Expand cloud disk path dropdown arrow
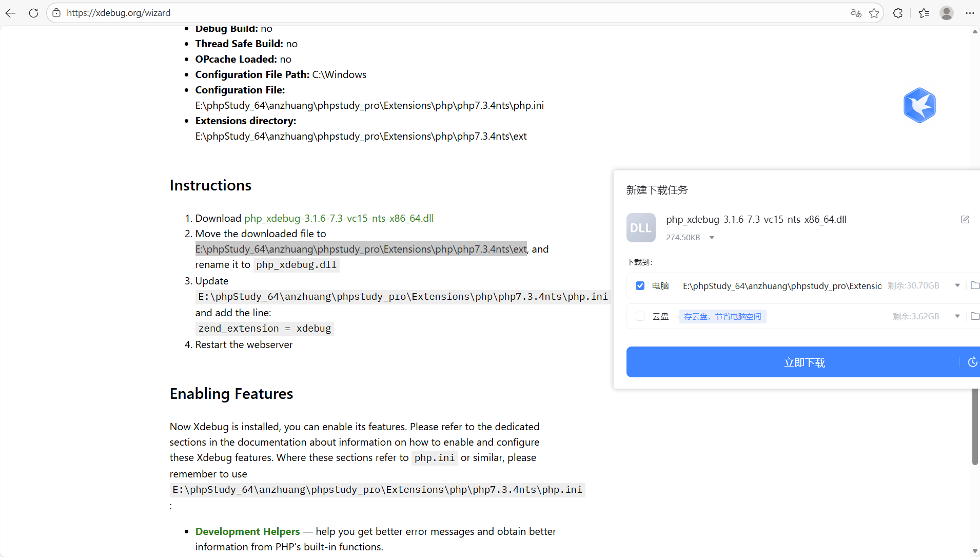980x557 pixels. click(x=957, y=316)
